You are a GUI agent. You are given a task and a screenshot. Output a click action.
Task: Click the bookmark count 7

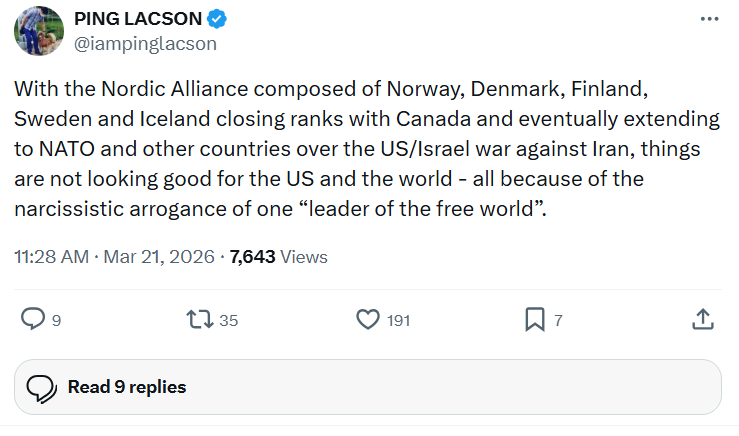[x=558, y=320]
